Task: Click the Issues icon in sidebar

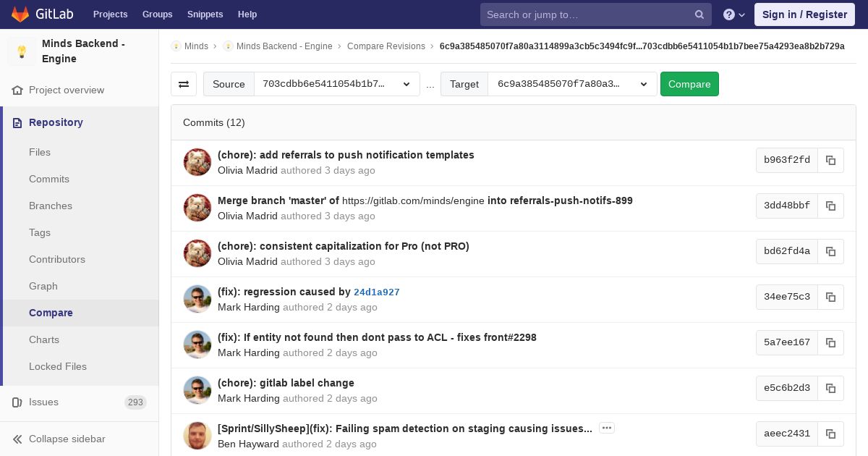Action: click(x=17, y=402)
